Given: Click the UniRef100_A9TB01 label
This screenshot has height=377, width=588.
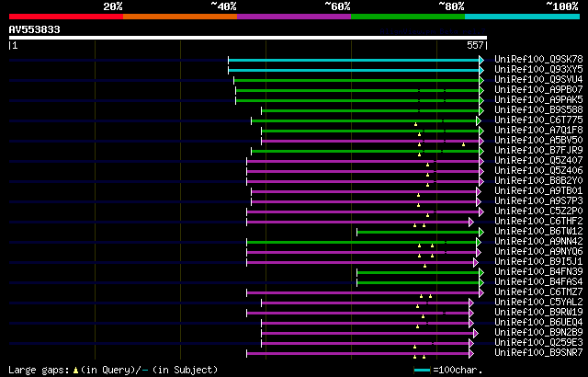Looking at the screenshot, I should 538,191.
